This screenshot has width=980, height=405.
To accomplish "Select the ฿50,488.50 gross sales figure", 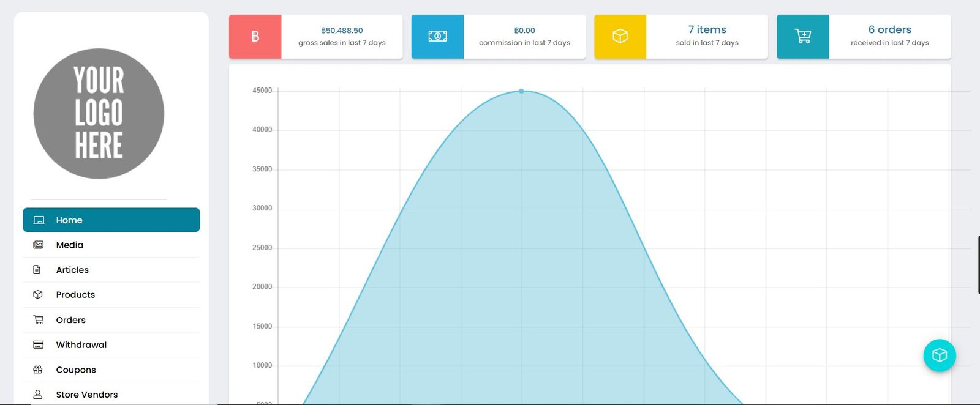I will (342, 31).
